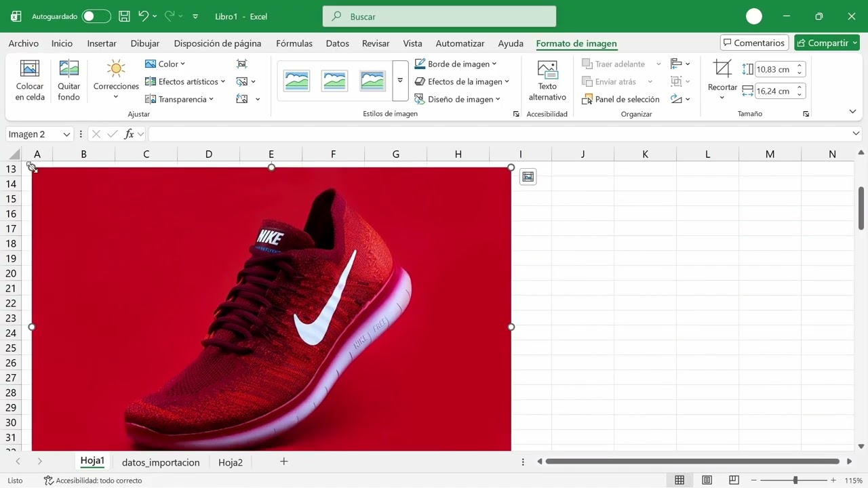Click the Restablecer imagen icon
Screen dimensions: 868x488
coord(242,99)
